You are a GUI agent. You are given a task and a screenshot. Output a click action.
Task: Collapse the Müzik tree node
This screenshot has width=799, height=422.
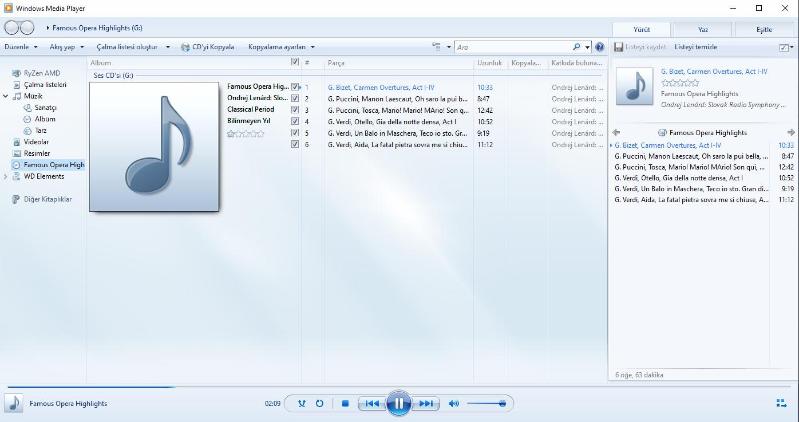pos(6,96)
